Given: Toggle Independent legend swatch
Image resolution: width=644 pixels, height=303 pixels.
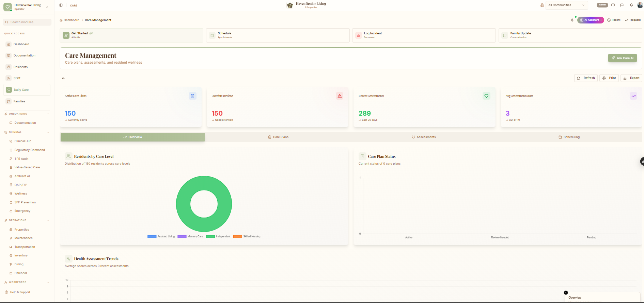Looking at the screenshot, I should (x=210, y=236).
